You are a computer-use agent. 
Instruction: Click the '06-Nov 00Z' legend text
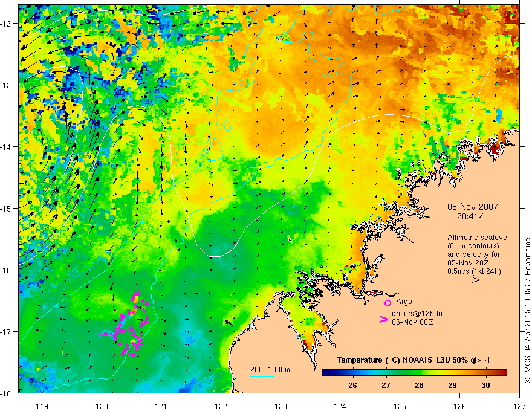pos(412,322)
